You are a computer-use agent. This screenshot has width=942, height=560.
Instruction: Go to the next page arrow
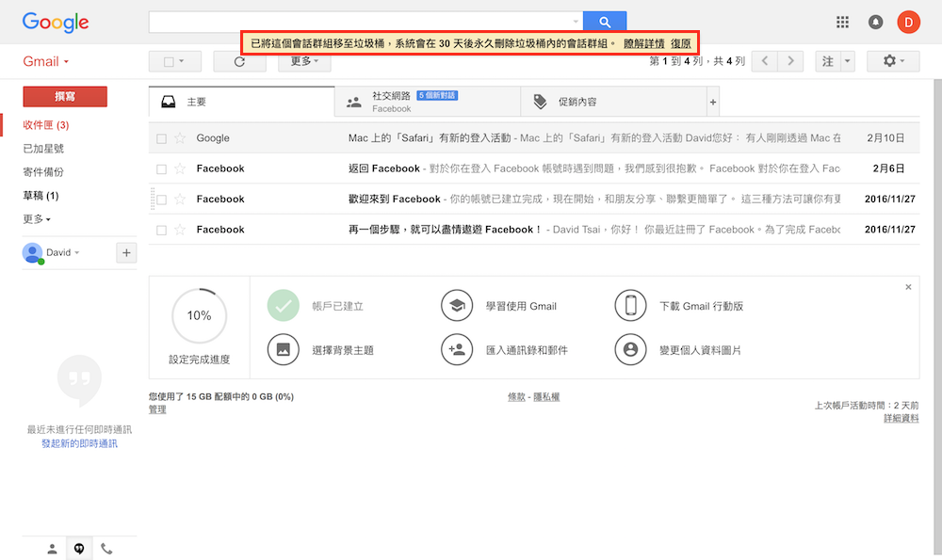(x=791, y=61)
